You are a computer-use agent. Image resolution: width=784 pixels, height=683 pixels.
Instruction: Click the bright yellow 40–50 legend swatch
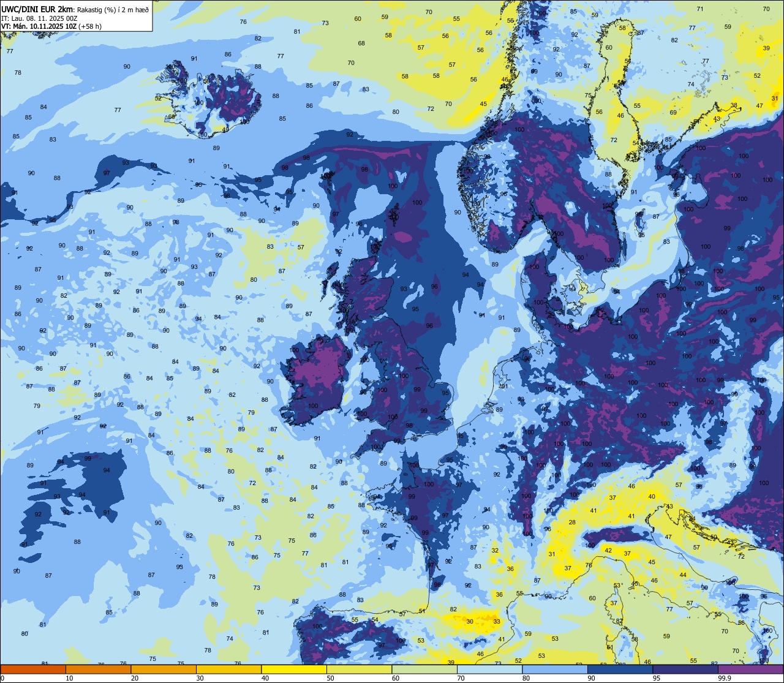[x=294, y=669]
